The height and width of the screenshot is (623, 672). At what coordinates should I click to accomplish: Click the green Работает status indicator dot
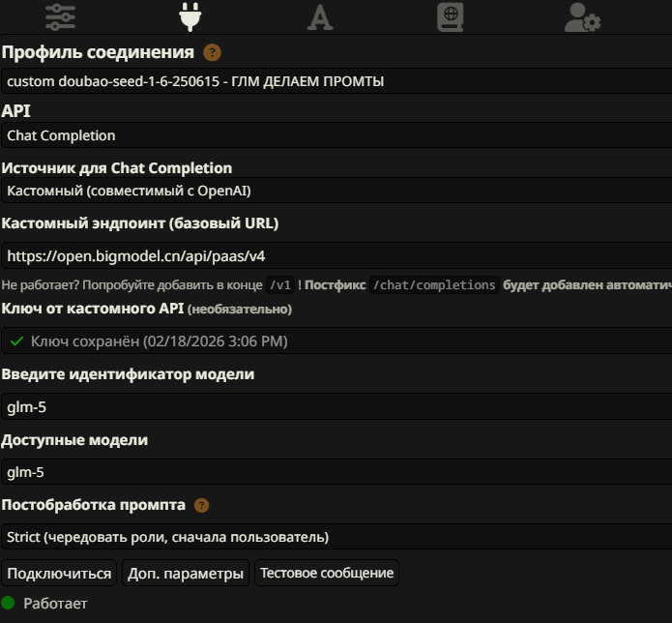pos(9,604)
